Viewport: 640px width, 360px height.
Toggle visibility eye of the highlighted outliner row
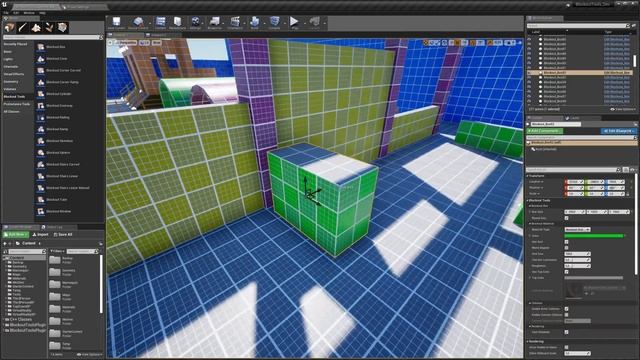click(529, 73)
